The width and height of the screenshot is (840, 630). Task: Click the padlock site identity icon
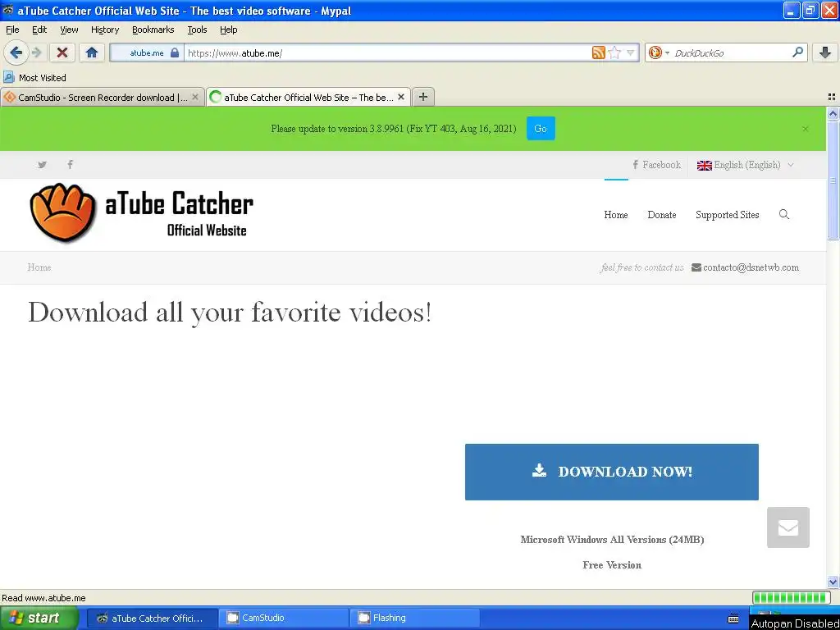tap(175, 52)
